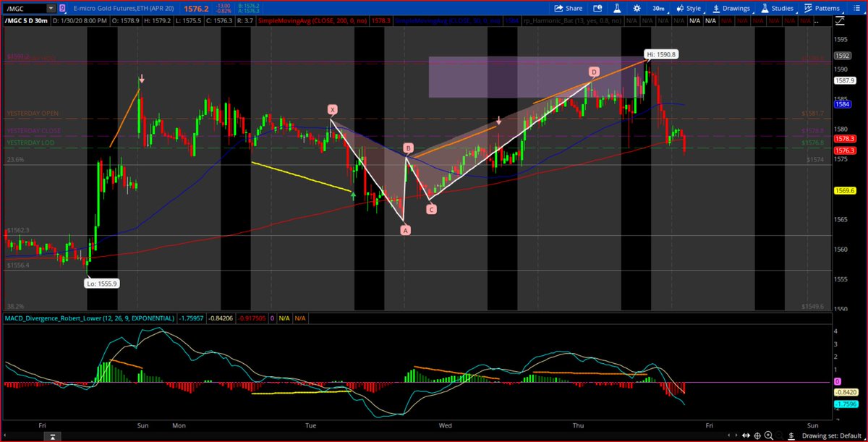Open the 30m timeframe selector
This screenshot has width=868, height=442.
[x=658, y=9]
